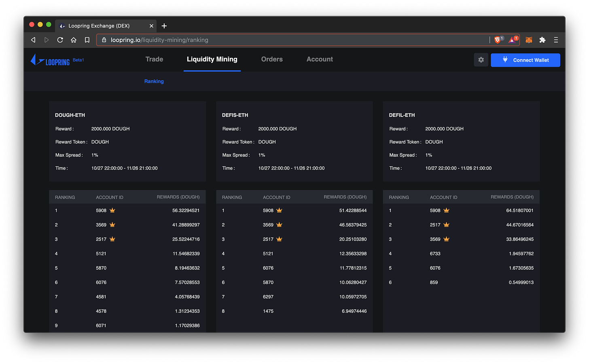Click the crown beside 5908 in DEFIS-ETH
The width and height of the screenshot is (589, 364).
[x=279, y=210]
